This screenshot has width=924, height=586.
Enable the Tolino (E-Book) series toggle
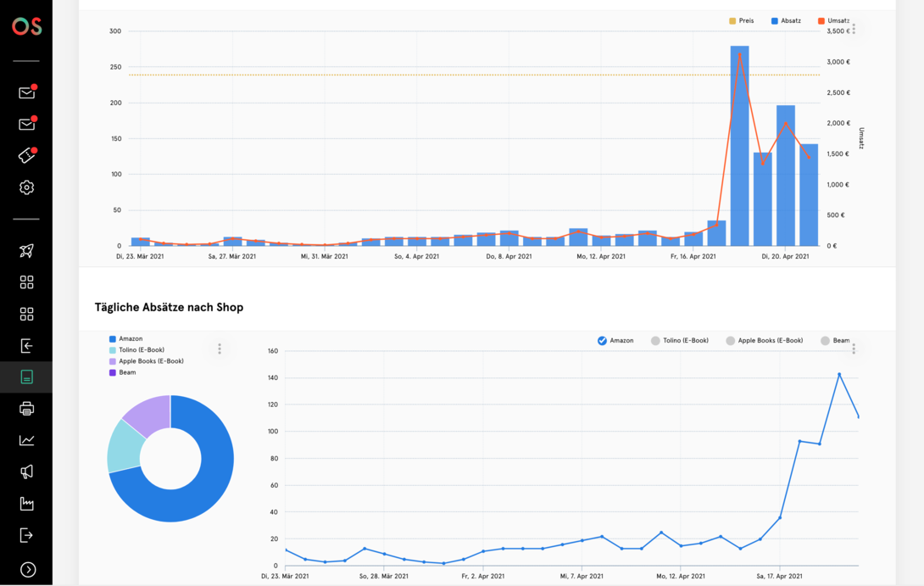pyautogui.click(x=655, y=341)
